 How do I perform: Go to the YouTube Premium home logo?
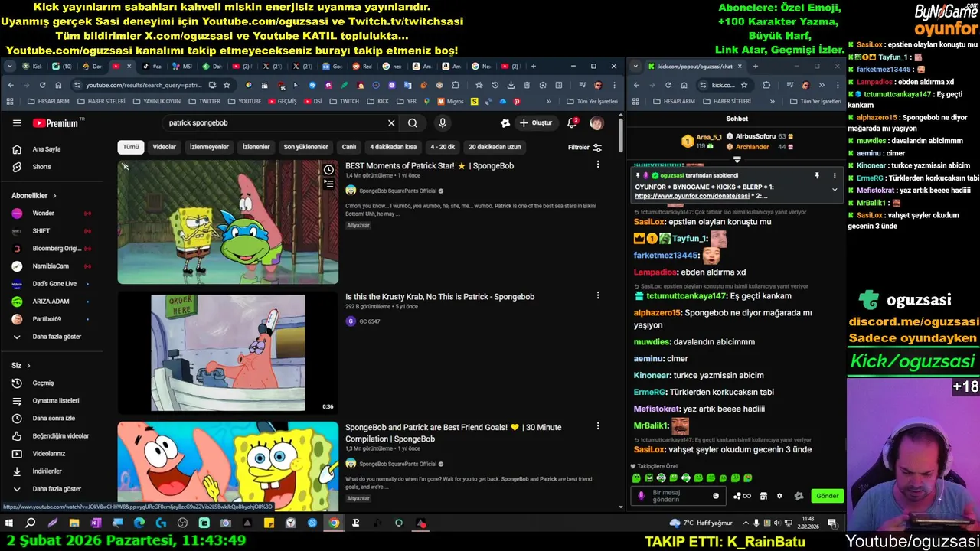tap(55, 123)
